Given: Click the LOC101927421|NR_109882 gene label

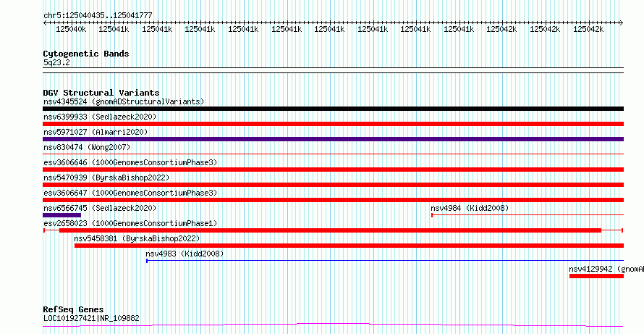Looking at the screenshot, I should click(x=91, y=318).
